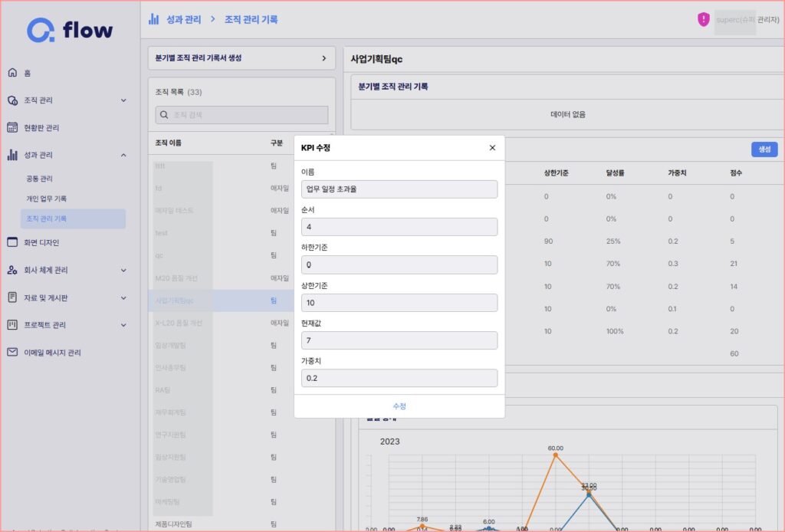Click the superc 관리자 user profile
Viewport: 785px width, 532px height.
[x=747, y=20]
